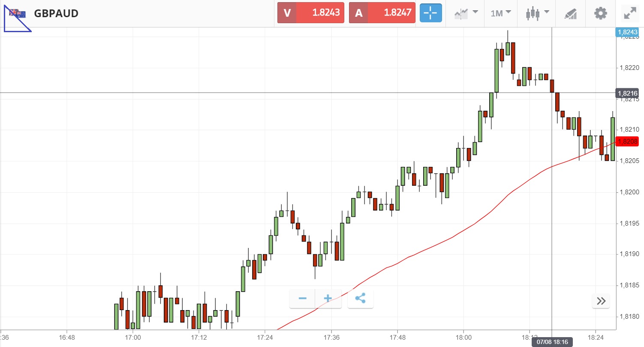The width and height of the screenshot is (644, 347).
Task: Share the chart via share icon
Action: tap(360, 299)
